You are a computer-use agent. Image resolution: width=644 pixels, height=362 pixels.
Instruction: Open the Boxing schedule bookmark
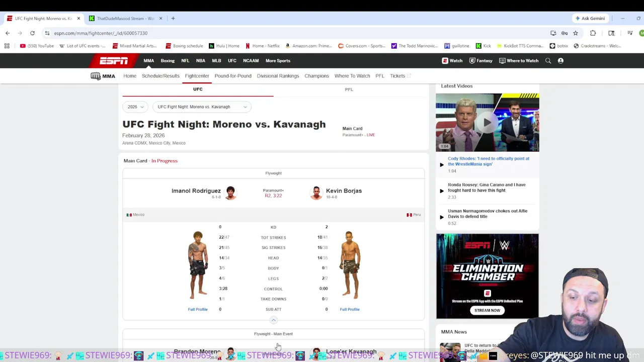point(184,46)
